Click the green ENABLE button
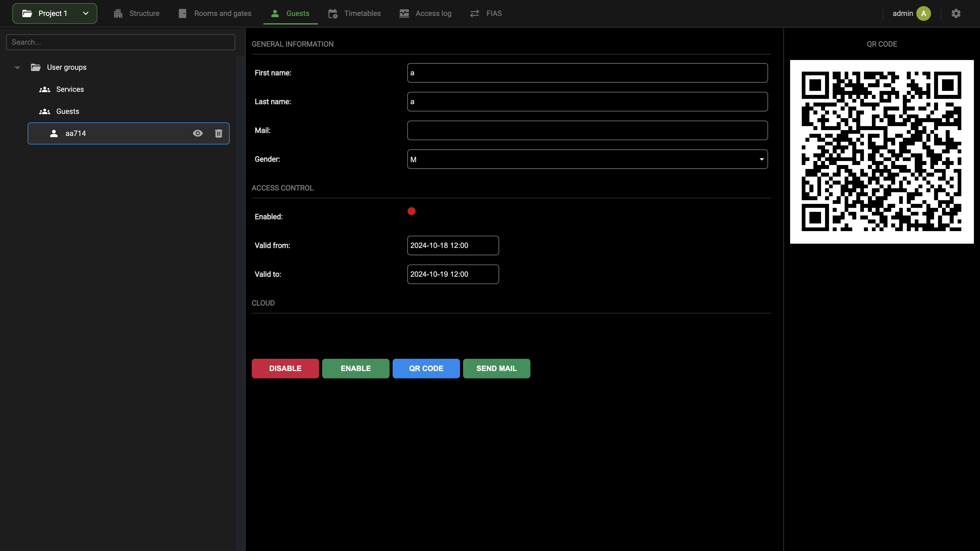This screenshot has width=980, height=551. click(x=356, y=369)
